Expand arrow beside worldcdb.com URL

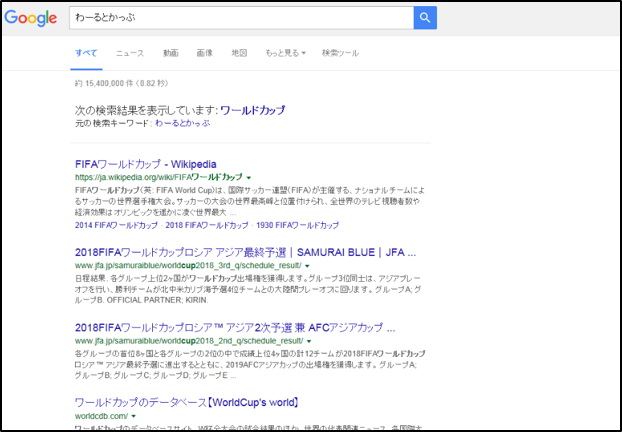(x=134, y=416)
